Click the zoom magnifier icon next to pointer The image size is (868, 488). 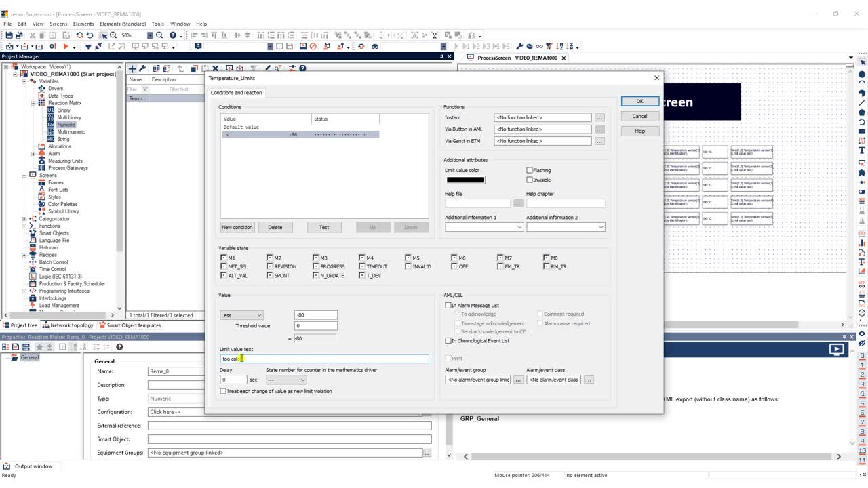113,35
